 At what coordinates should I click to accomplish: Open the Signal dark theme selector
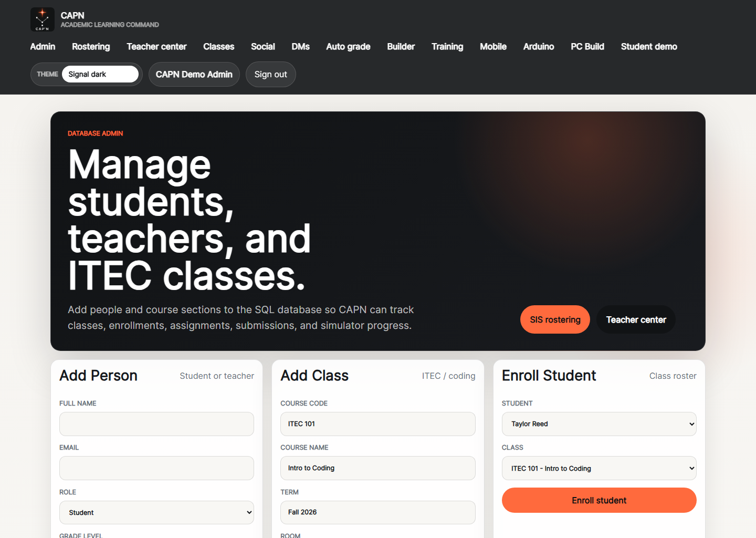point(100,74)
